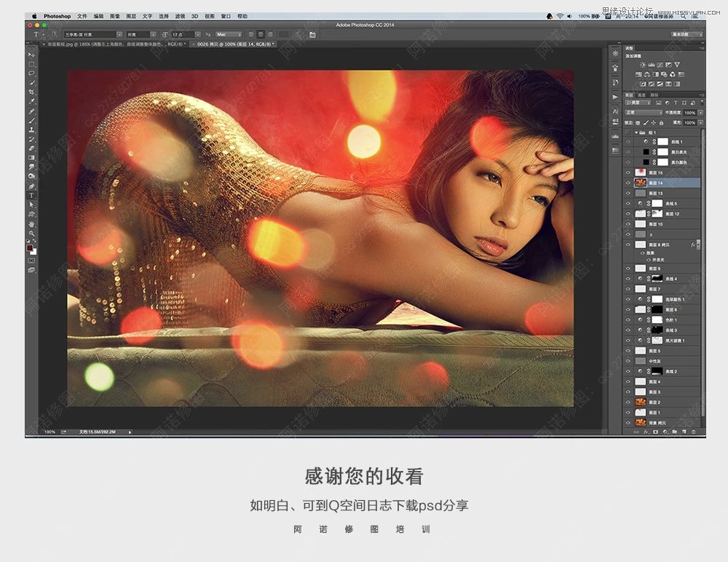
Task: Click foreground color swatch
Action: click(30, 249)
